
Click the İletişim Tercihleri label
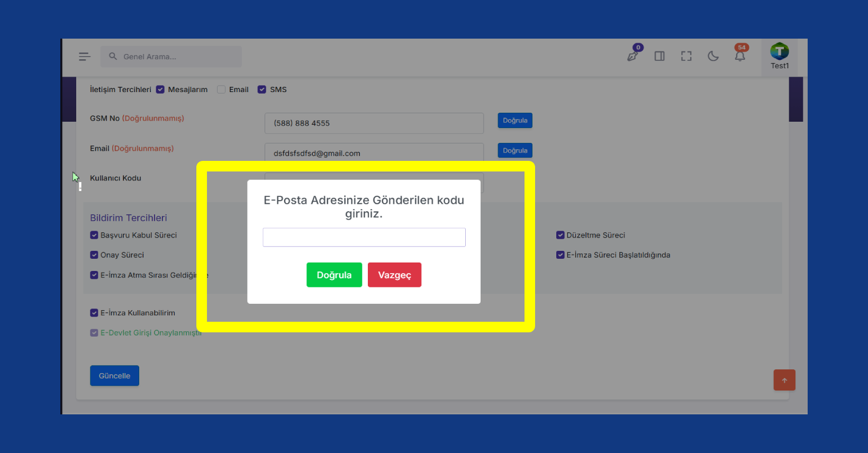(x=121, y=89)
